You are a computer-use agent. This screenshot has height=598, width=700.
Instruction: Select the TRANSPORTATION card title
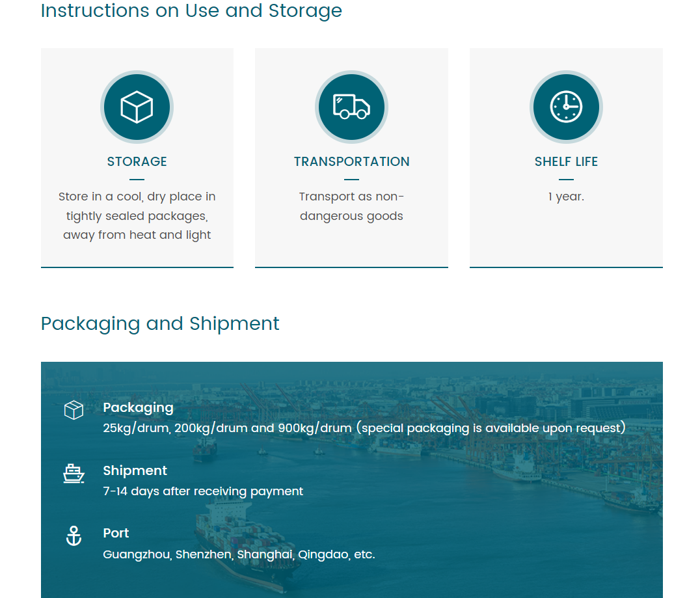[x=351, y=161]
